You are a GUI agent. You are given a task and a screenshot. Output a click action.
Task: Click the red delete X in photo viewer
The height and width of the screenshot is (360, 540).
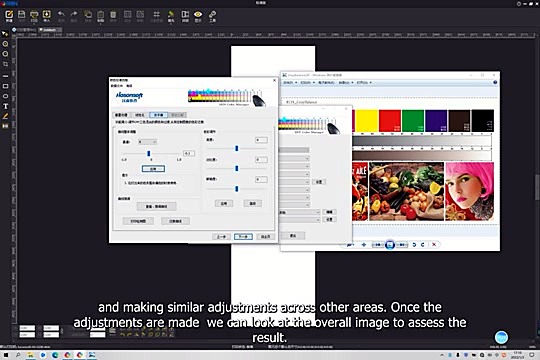coord(434,245)
